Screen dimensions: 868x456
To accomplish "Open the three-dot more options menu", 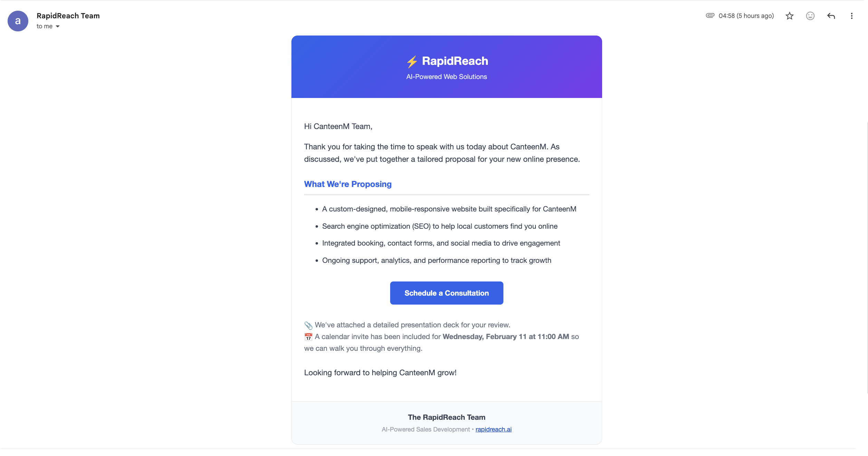I will tap(851, 16).
